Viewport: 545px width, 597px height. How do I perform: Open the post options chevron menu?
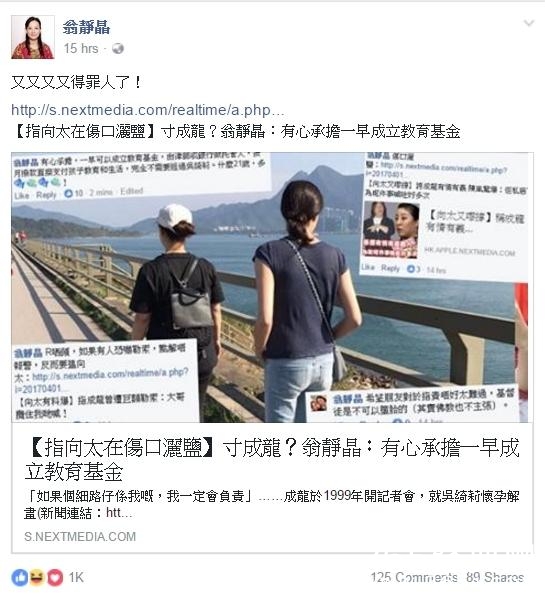coord(529,24)
